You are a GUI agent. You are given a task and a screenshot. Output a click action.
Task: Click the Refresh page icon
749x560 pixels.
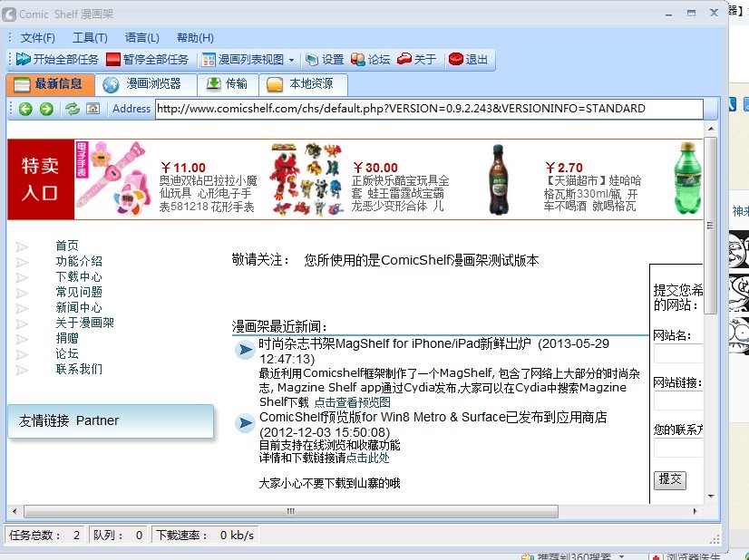(x=73, y=109)
